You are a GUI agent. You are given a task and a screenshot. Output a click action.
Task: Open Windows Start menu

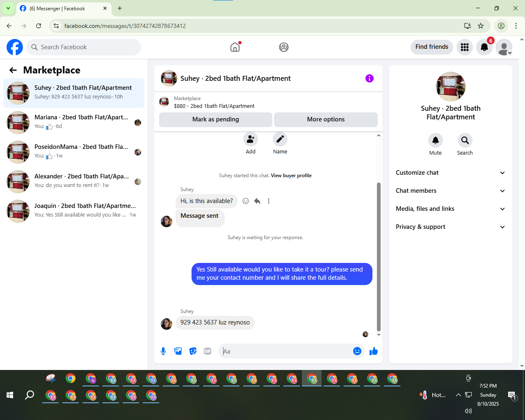[10, 395]
